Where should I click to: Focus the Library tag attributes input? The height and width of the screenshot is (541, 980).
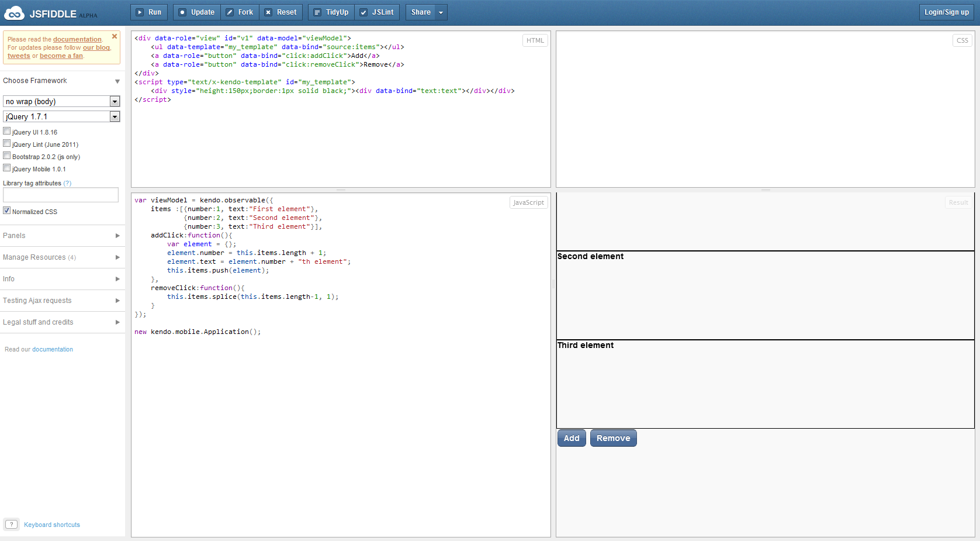tap(61, 195)
